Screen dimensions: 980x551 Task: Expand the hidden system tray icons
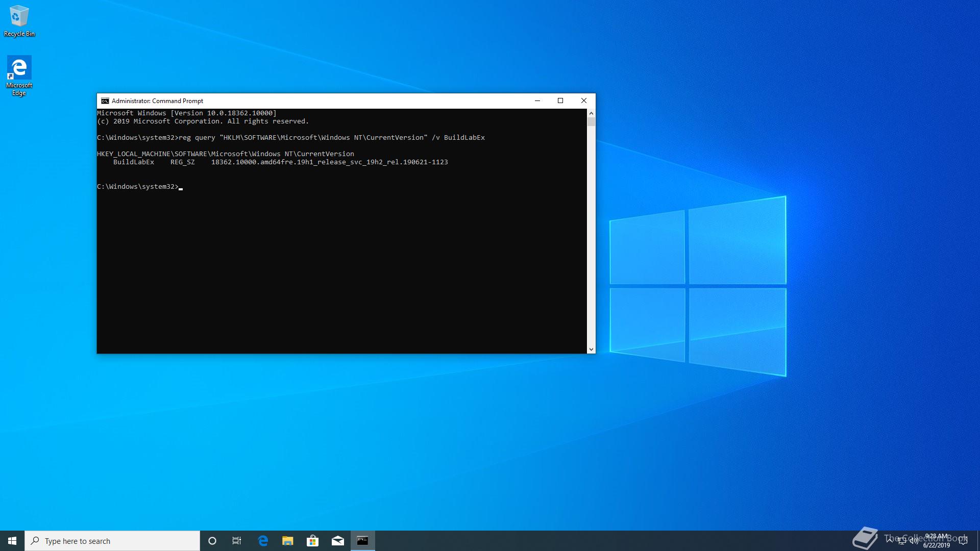point(890,541)
